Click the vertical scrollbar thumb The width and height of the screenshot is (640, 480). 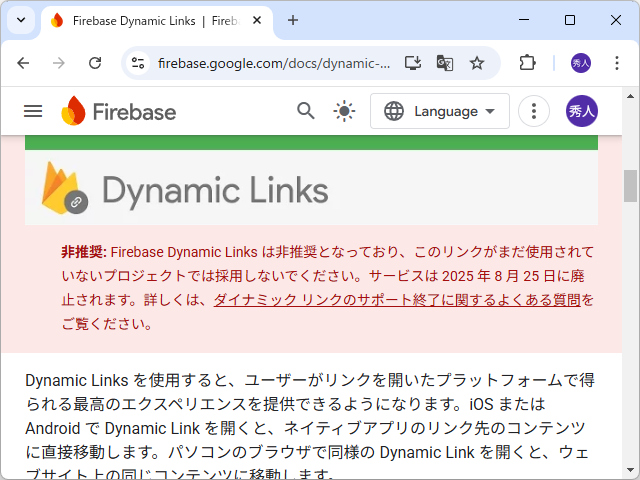630,186
